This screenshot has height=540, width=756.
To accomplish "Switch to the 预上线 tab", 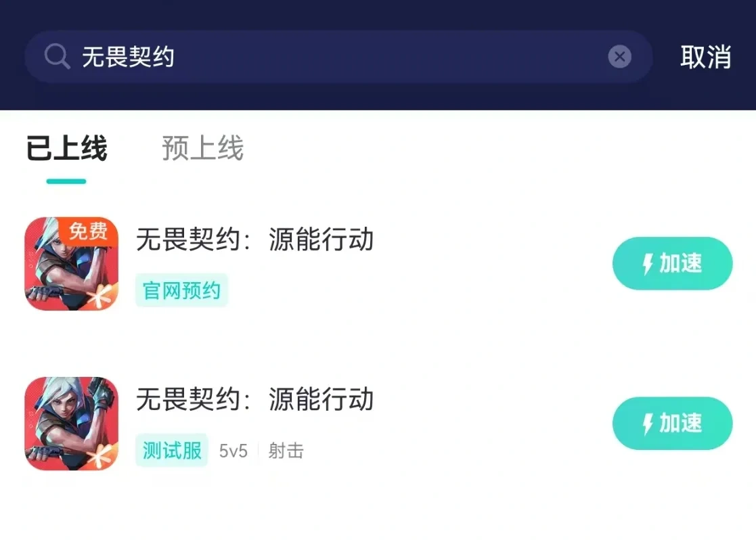I will [202, 150].
